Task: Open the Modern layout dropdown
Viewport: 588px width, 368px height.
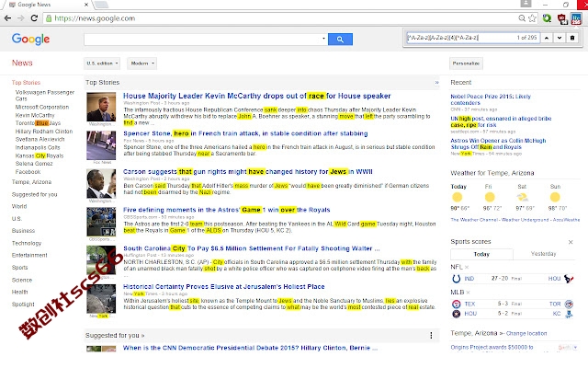Action: click(142, 63)
